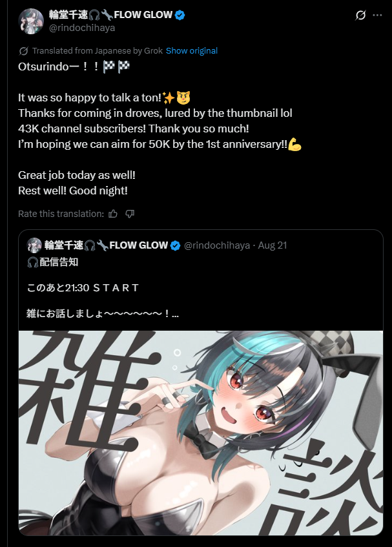This screenshot has height=547, width=392.
Task: Click the quoted post's 配信告知 heading
Action: click(x=52, y=262)
